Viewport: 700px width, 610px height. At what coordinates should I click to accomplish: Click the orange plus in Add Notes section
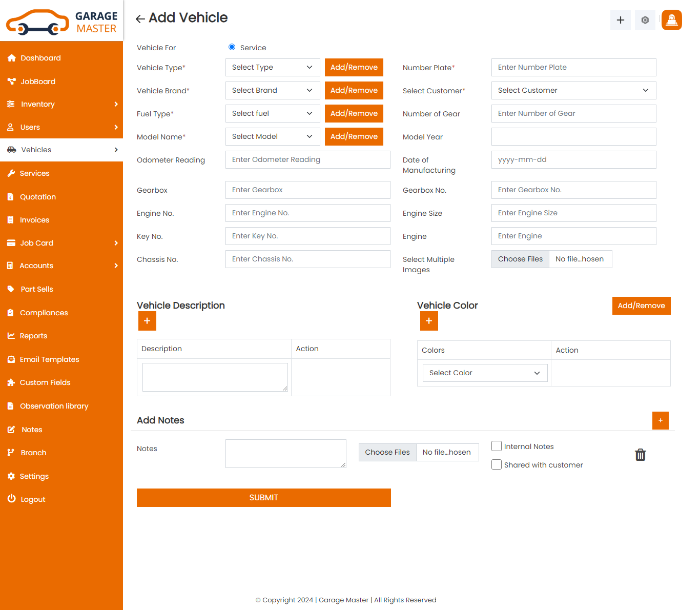660,420
